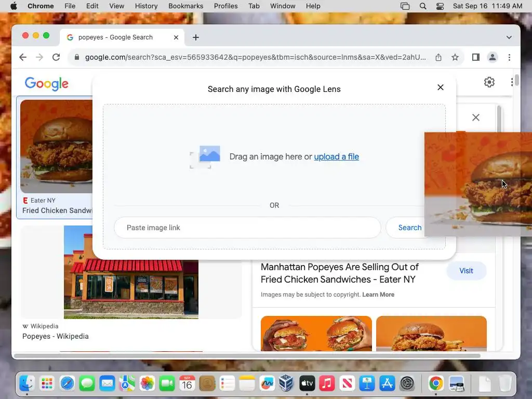
Task: Click the date and time in menu bar
Action: click(487, 6)
